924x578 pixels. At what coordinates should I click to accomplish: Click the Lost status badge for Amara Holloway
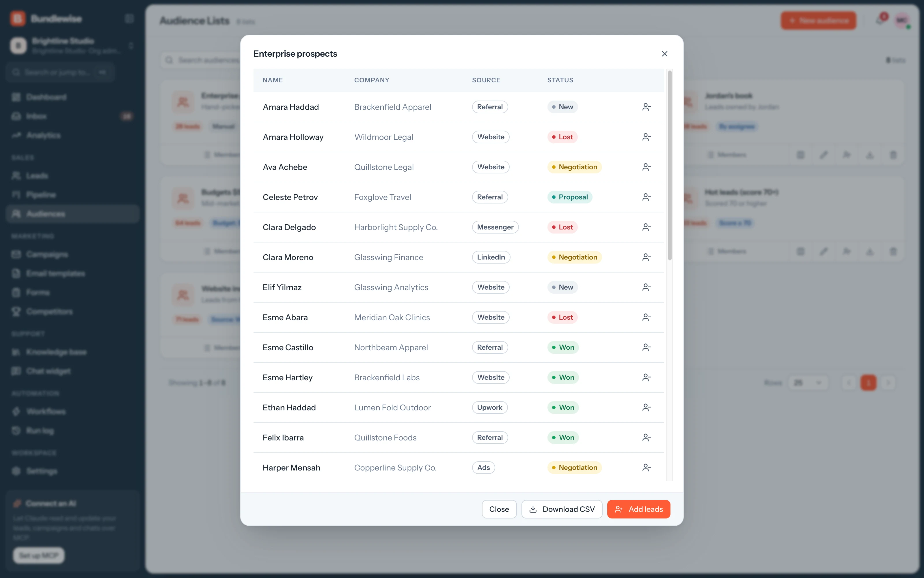pyautogui.click(x=562, y=137)
